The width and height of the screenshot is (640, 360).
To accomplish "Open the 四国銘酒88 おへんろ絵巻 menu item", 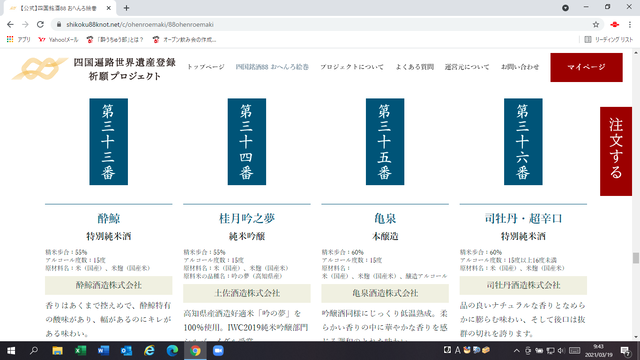I will point(272,67).
